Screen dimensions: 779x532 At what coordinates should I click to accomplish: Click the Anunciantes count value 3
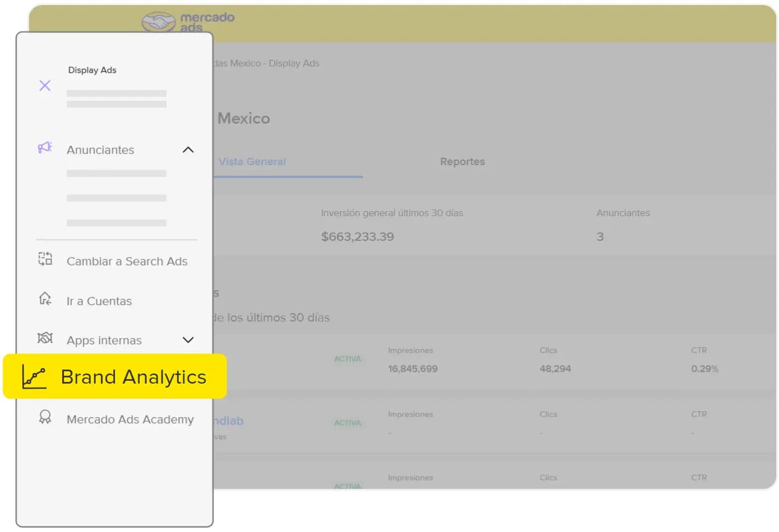[600, 237]
